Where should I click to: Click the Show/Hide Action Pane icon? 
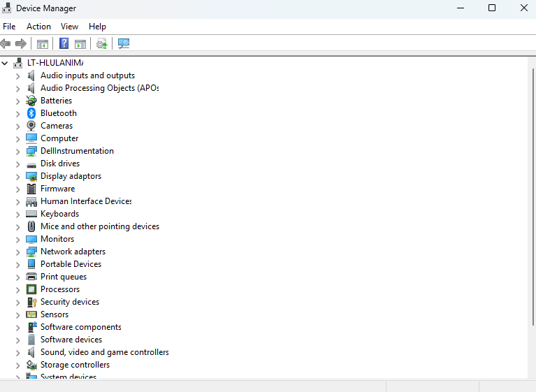click(x=80, y=44)
